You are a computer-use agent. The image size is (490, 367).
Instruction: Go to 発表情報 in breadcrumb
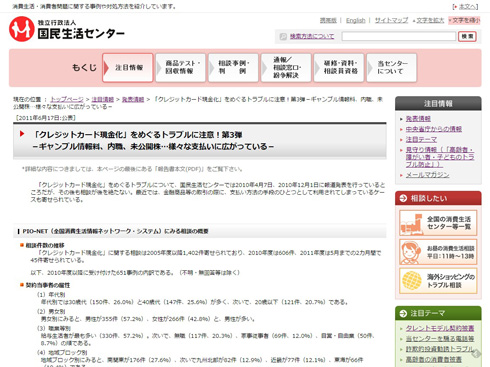coord(133,99)
